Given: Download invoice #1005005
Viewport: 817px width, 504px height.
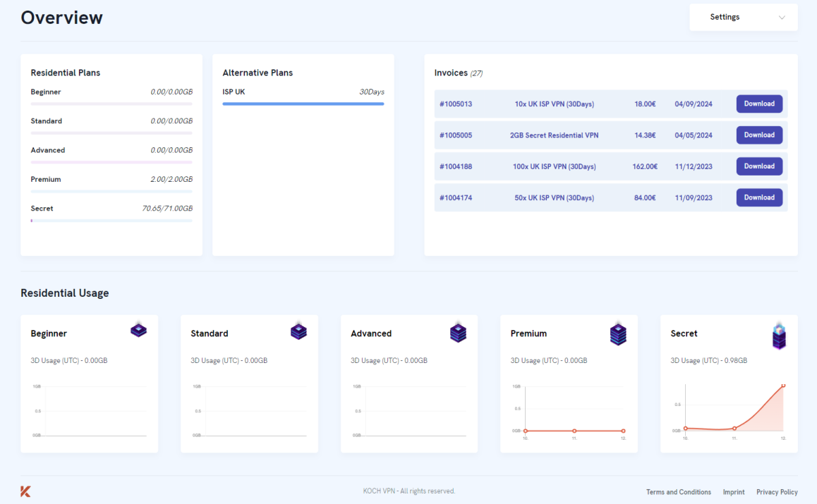Looking at the screenshot, I should [759, 135].
